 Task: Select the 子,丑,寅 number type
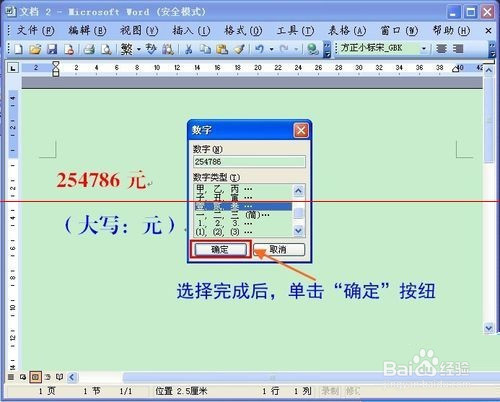coord(243,198)
